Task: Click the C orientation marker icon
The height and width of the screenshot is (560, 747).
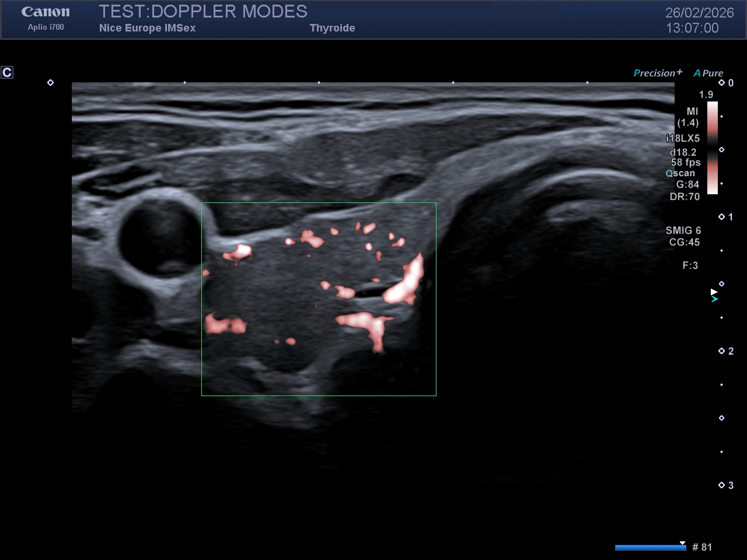Action: tap(7, 72)
